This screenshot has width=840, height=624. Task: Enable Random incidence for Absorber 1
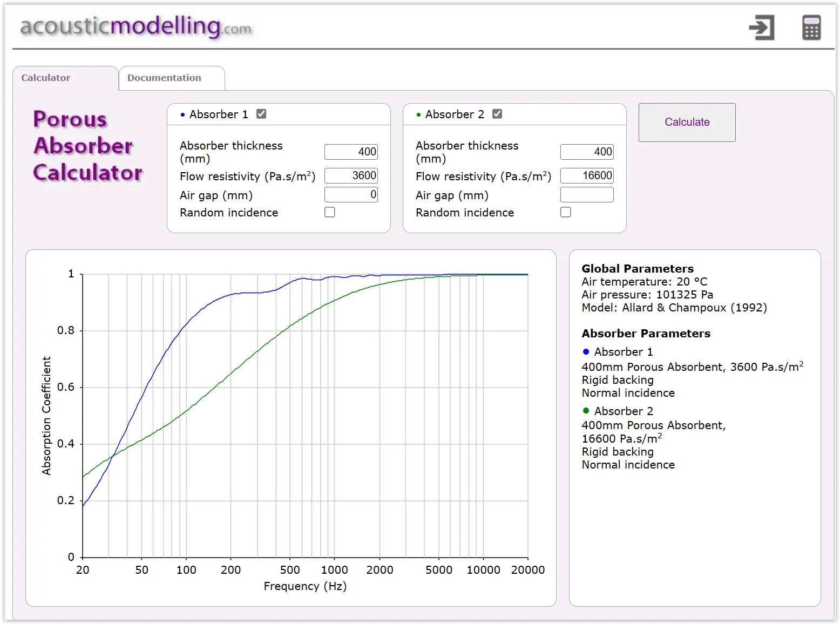click(330, 212)
